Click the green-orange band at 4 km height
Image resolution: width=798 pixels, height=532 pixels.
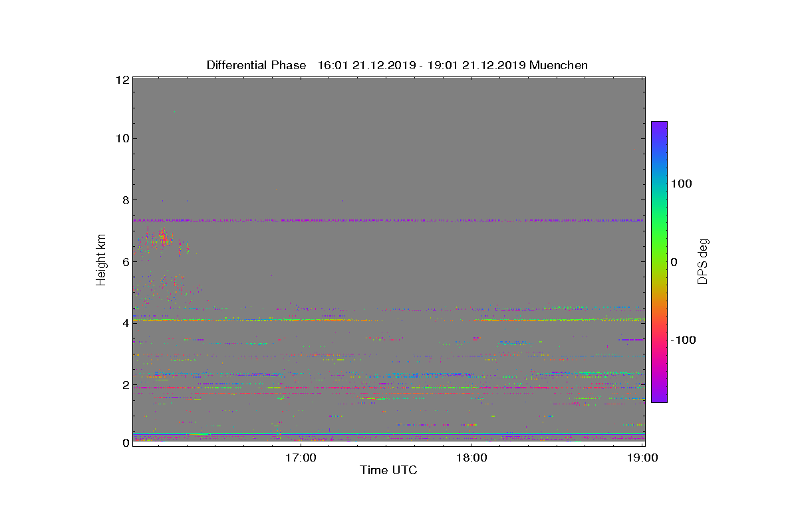(x=388, y=320)
